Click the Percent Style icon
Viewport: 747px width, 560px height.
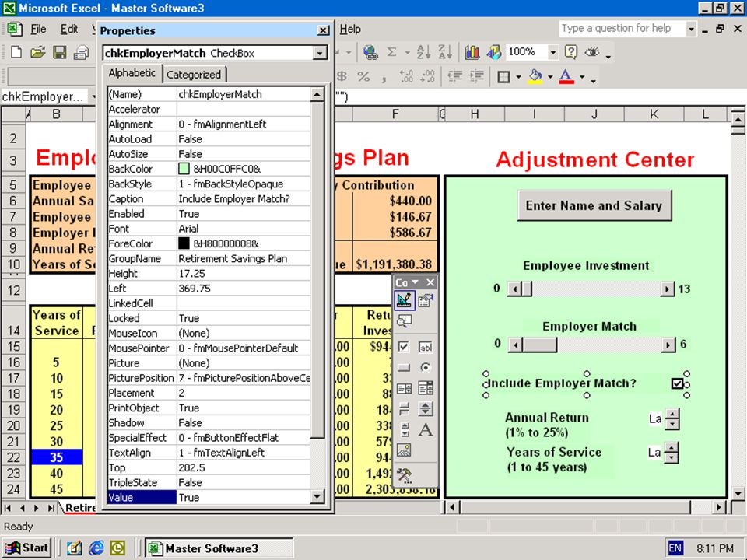pyautogui.click(x=363, y=77)
